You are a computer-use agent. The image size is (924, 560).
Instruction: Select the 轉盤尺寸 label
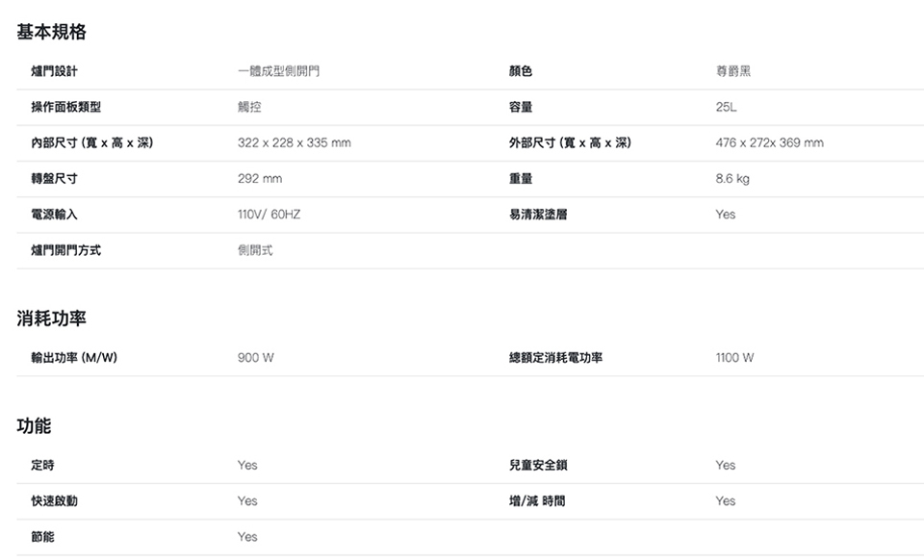[x=54, y=179]
